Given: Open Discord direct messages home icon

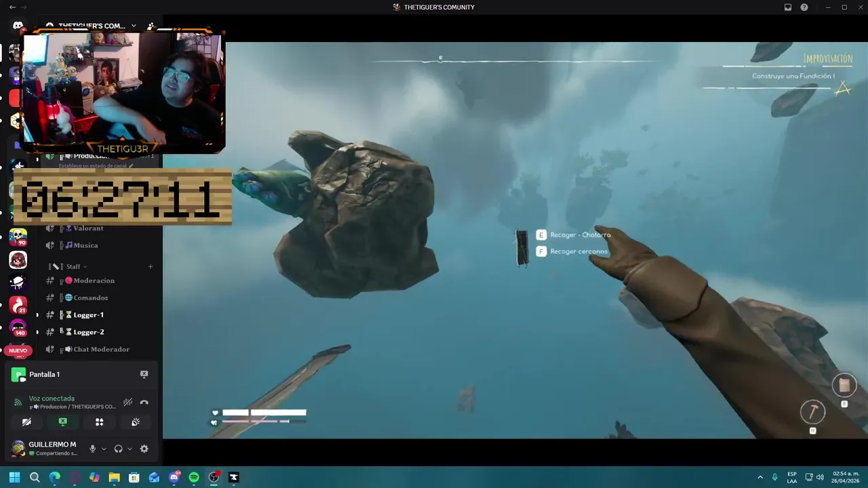Looking at the screenshot, I should [x=18, y=26].
